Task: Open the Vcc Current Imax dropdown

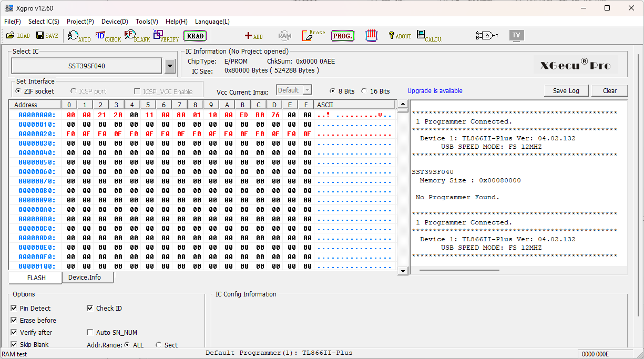Action: [x=307, y=90]
